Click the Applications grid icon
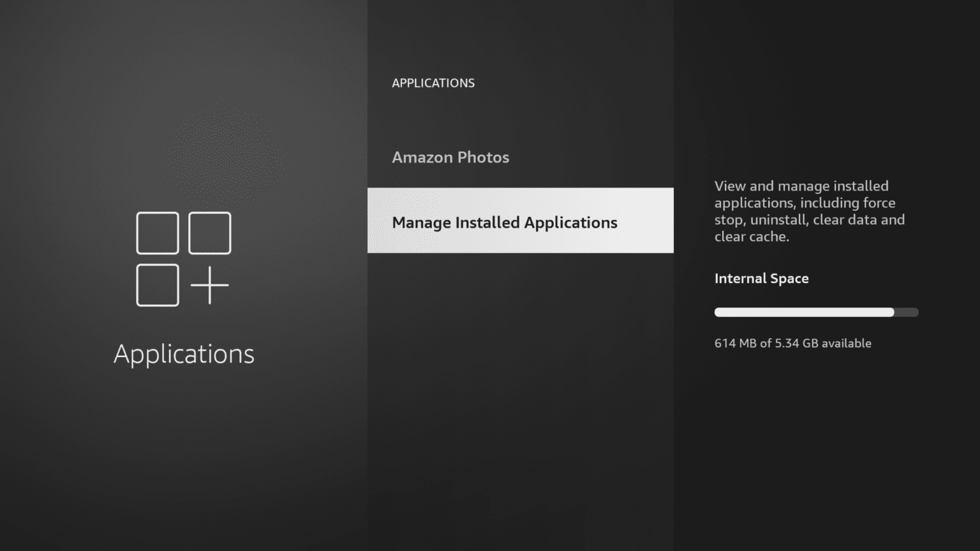Image resolution: width=980 pixels, height=551 pixels. click(x=184, y=258)
